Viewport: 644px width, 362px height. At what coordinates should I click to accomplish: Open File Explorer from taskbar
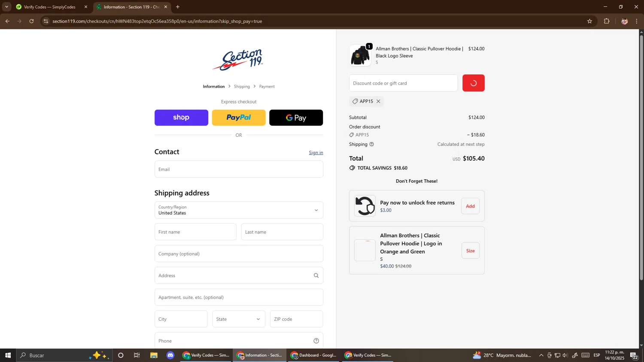coord(154,355)
